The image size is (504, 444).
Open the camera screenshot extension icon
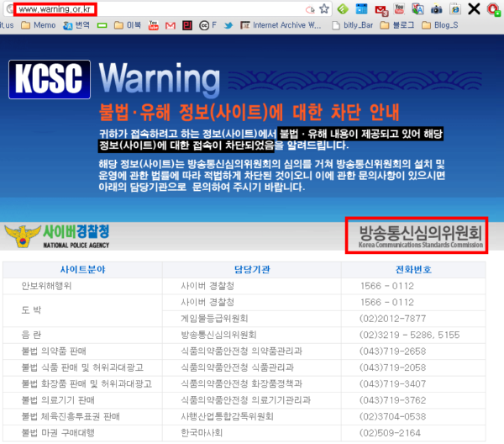click(436, 9)
